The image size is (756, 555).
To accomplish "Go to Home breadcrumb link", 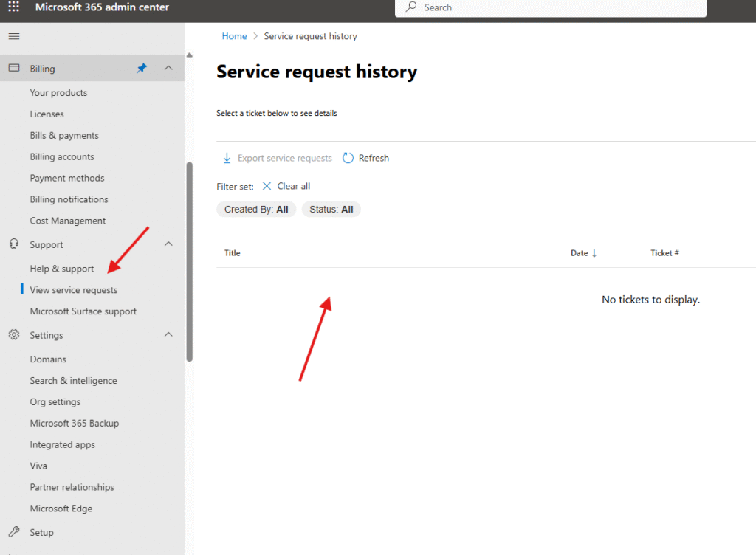I will click(x=234, y=36).
